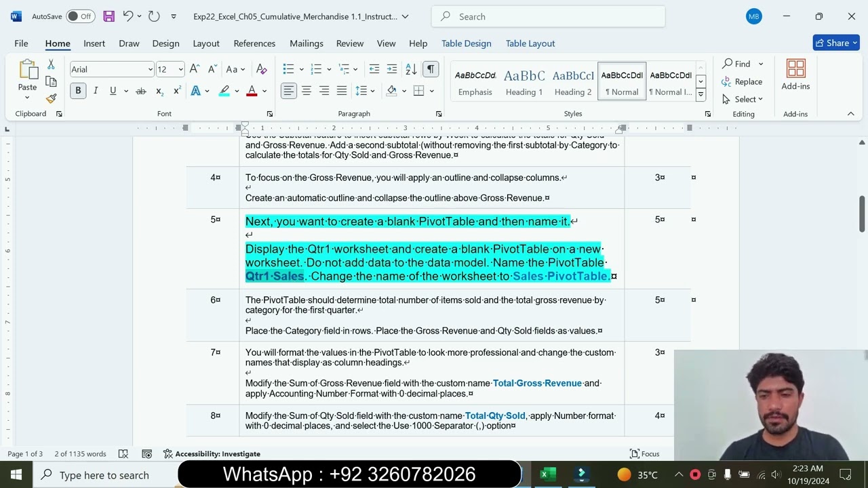Apply the red font color

point(252,91)
